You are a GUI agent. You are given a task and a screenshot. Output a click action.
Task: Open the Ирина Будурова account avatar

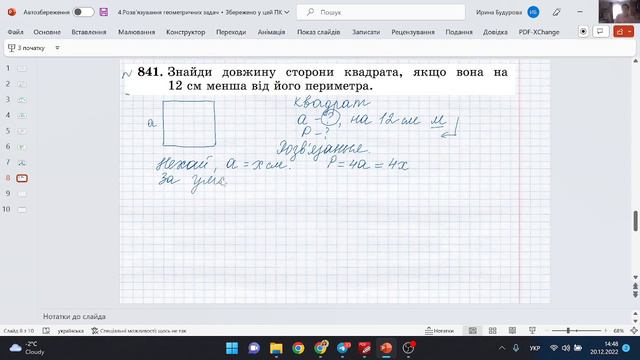[533, 12]
